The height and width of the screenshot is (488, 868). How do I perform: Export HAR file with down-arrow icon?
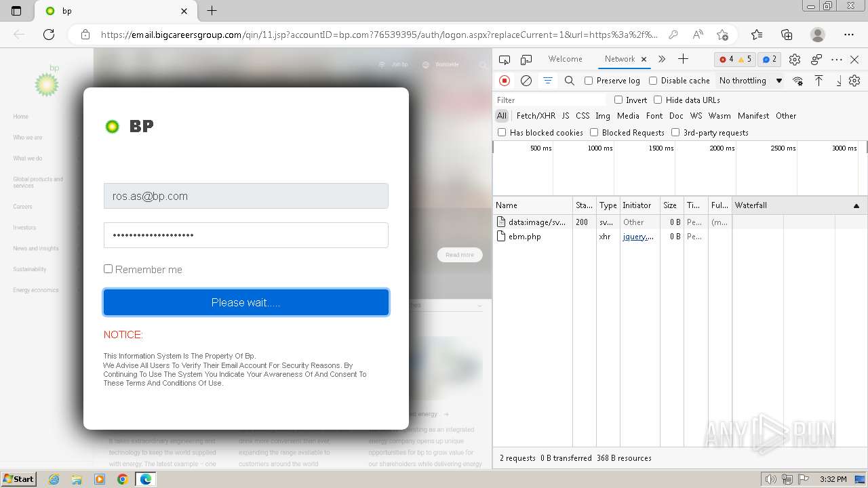tap(838, 81)
